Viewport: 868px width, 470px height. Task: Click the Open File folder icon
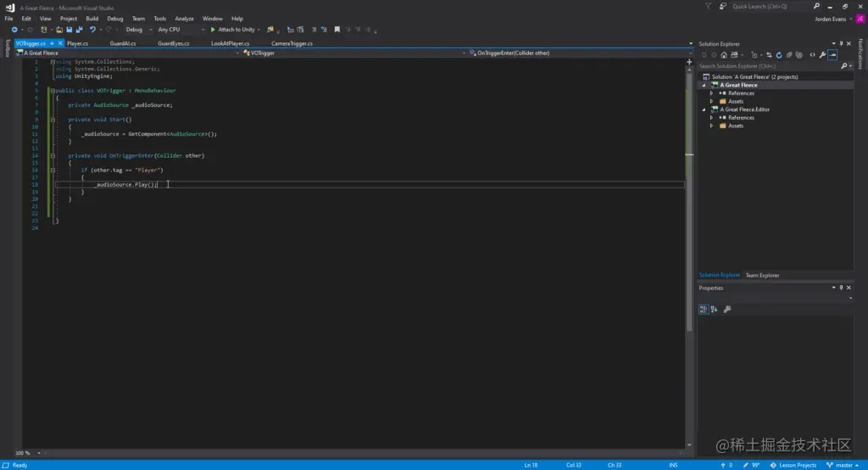pos(58,30)
